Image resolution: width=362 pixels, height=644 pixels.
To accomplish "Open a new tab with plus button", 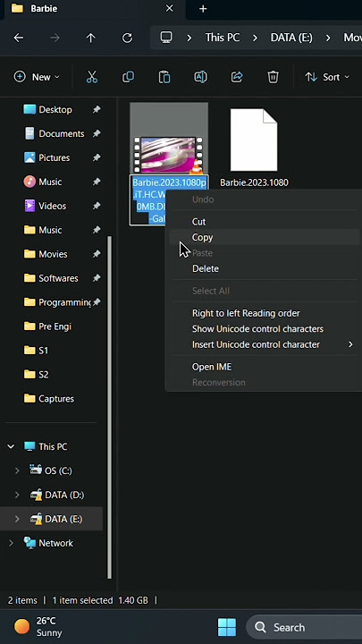I will 203,9.
